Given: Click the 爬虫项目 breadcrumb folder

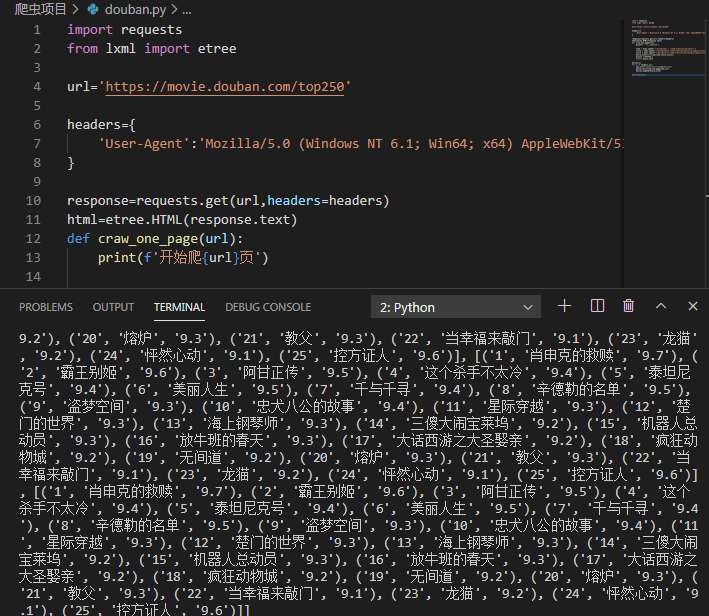Looking at the screenshot, I should click(41, 9).
